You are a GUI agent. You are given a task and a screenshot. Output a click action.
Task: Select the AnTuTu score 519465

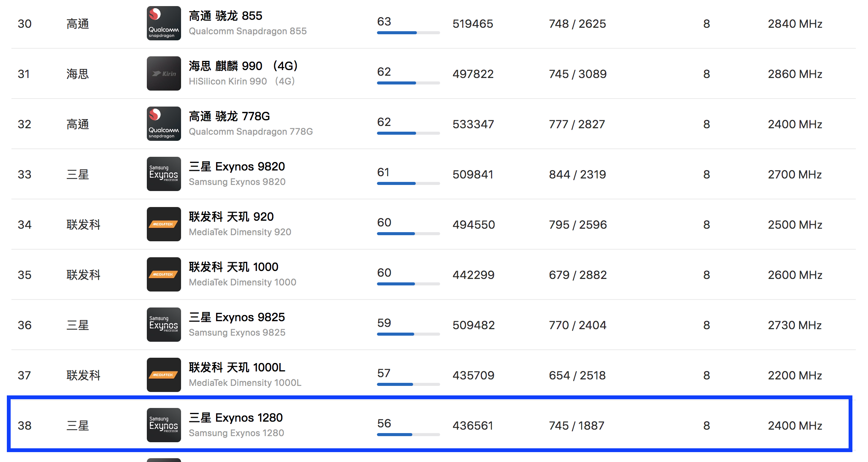[473, 24]
